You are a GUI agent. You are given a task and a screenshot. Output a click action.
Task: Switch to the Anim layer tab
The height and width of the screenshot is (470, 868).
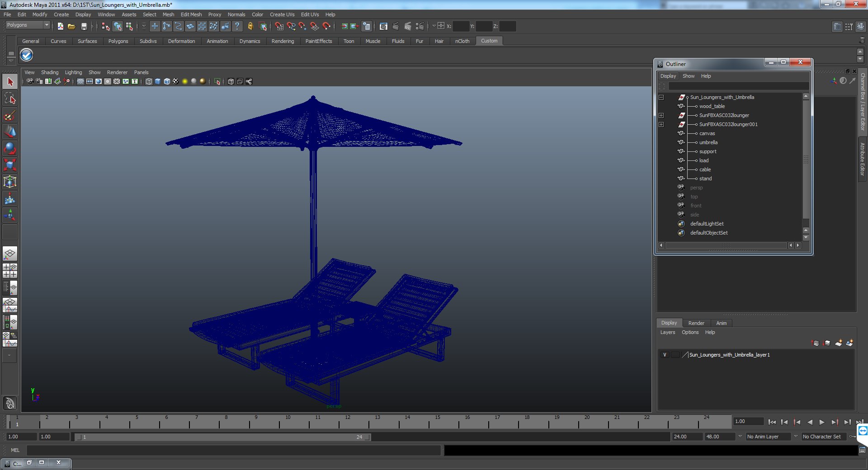point(722,323)
